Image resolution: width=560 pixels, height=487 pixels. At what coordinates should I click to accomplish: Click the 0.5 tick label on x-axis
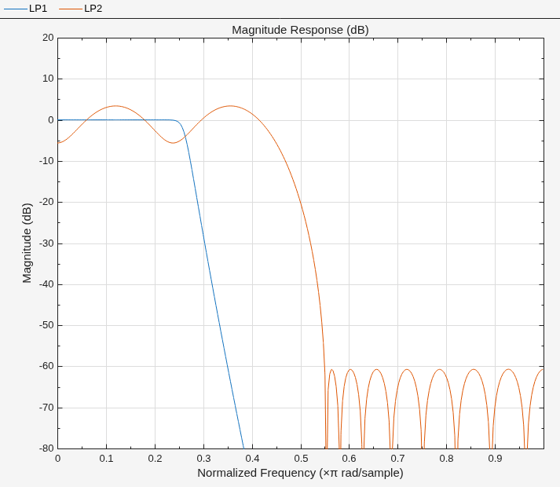coord(301,458)
